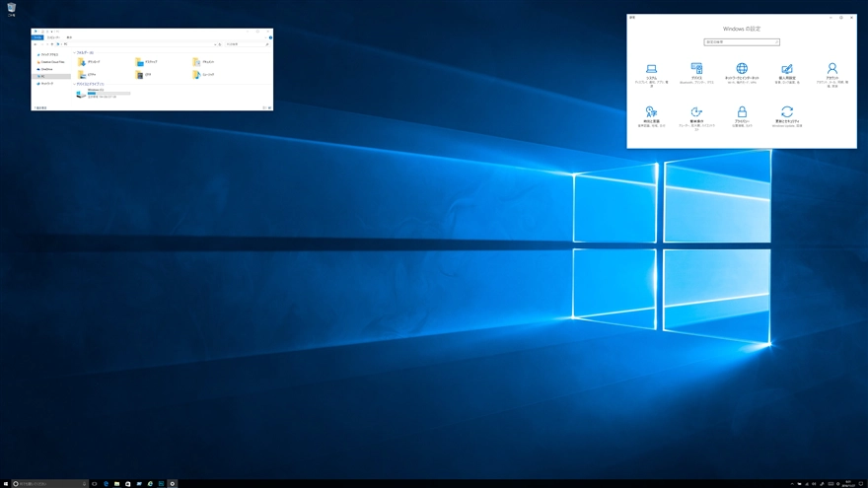The height and width of the screenshot is (488, 868).
Task: Open the Downloads folder in Explorer
Action: [x=89, y=62]
